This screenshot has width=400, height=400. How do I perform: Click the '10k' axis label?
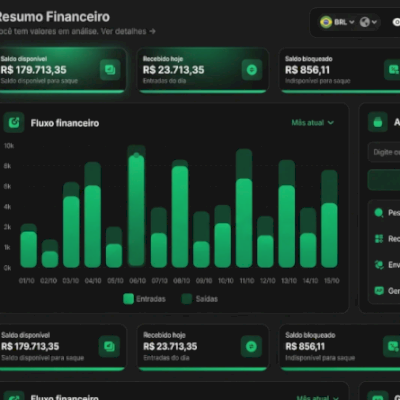click(x=9, y=146)
